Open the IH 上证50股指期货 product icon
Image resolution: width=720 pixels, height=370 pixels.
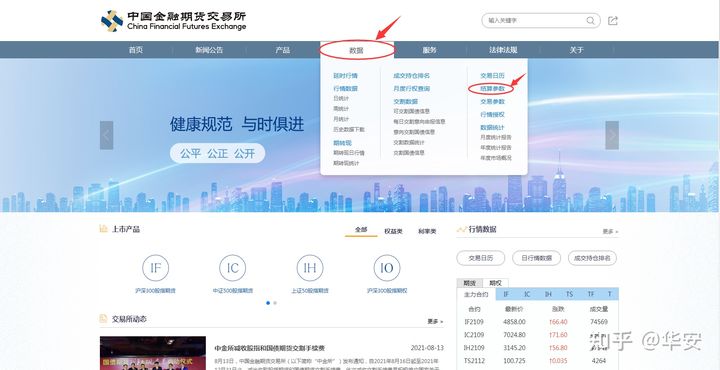[309, 268]
